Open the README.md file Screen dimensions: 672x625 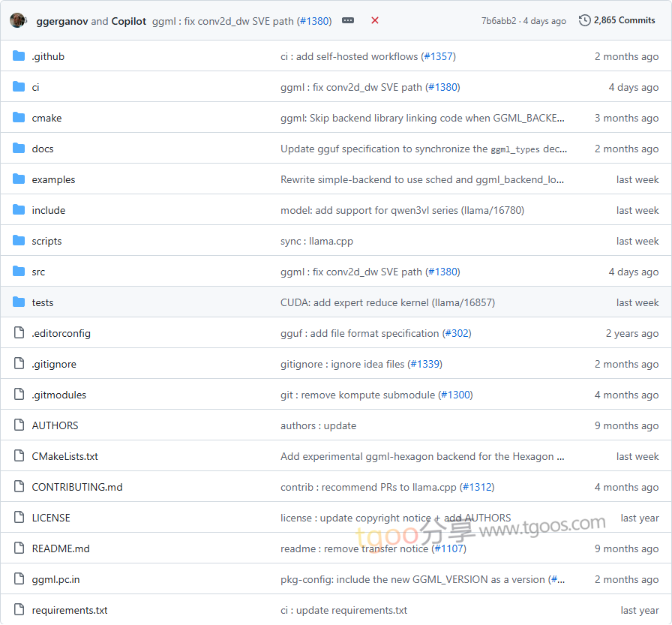click(x=61, y=548)
